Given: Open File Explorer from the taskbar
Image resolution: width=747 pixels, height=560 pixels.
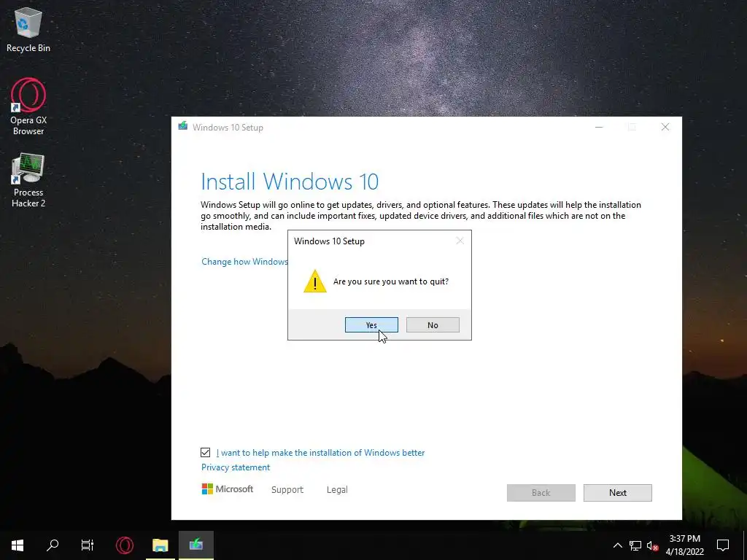Looking at the screenshot, I should pos(160,545).
